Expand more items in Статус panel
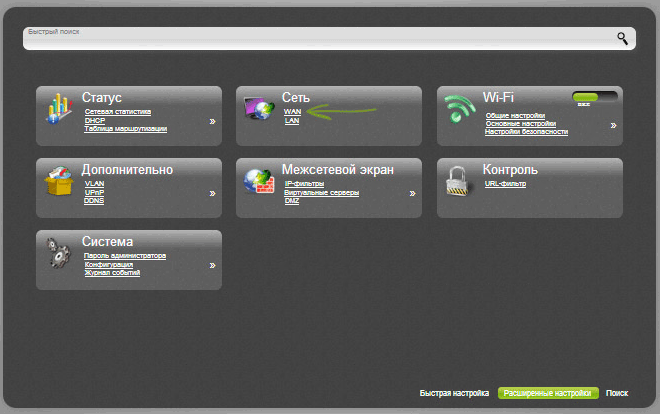The image size is (660, 414). click(212, 122)
